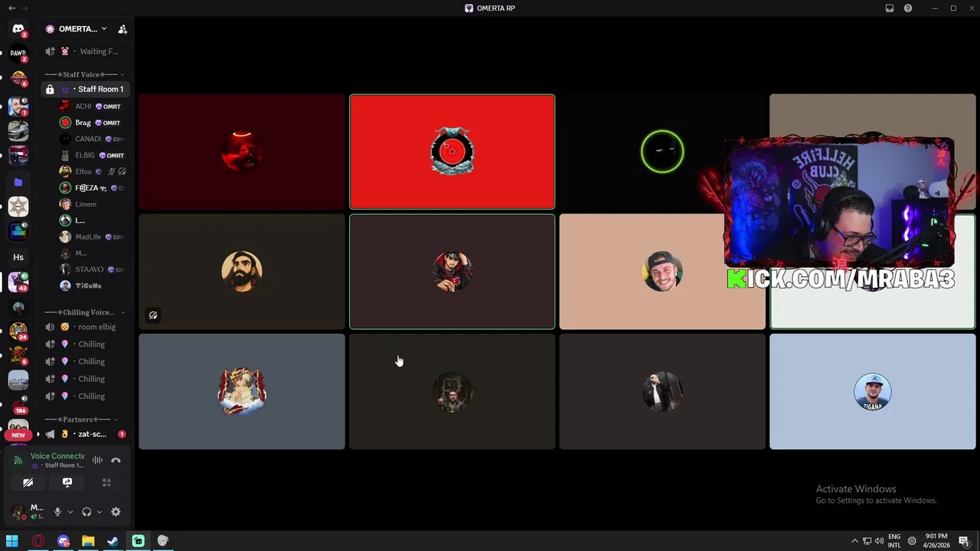This screenshot has height=551, width=980.
Task: Go back with title bar arrow
Action: point(11,8)
